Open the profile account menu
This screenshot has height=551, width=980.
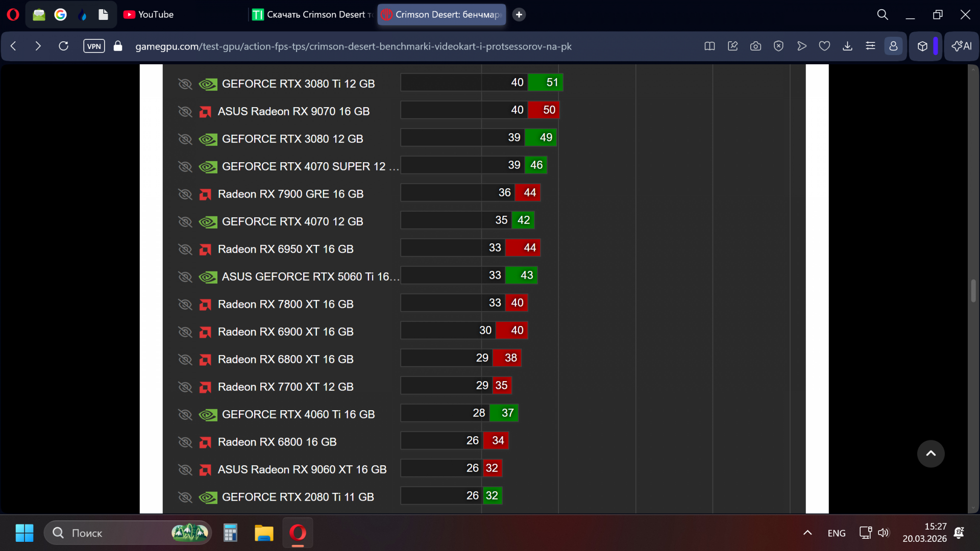893,46
